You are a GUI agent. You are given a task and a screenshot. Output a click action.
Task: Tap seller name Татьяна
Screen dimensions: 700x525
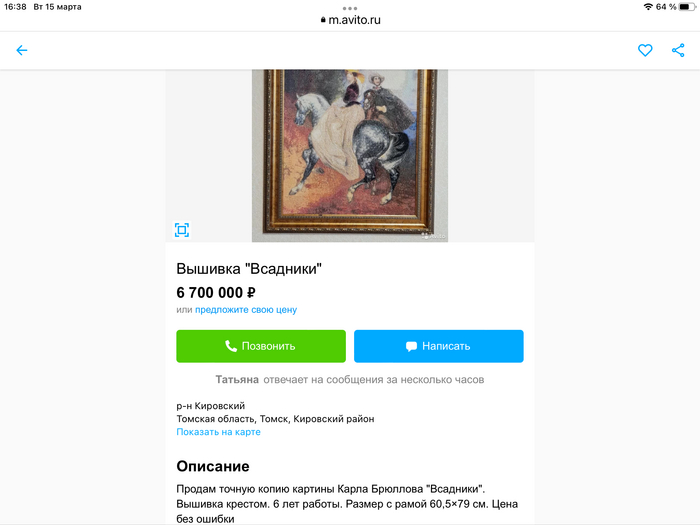tap(237, 379)
